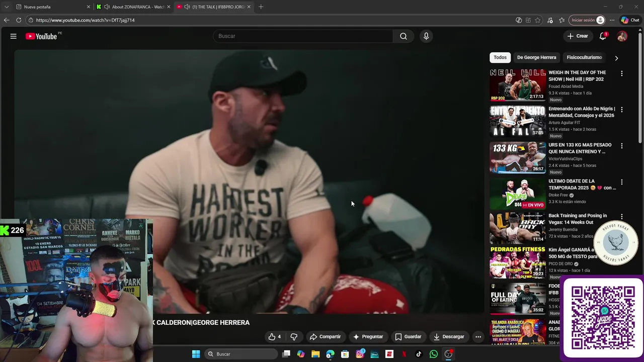Viewport: 644px width, 362px height.
Task: Open Netflix from the taskbar
Action: pyautogui.click(x=404, y=354)
